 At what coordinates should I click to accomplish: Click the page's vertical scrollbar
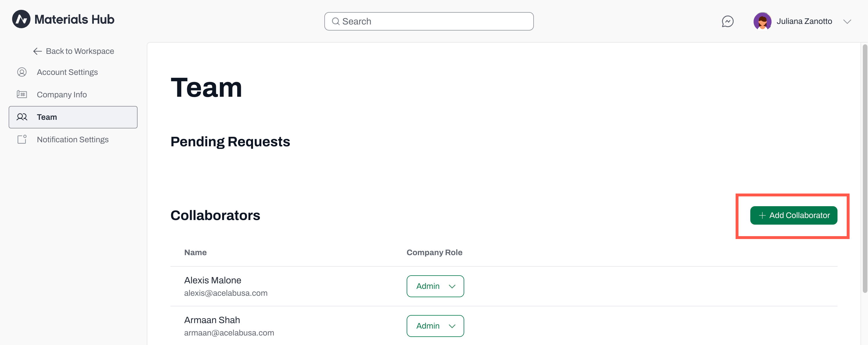click(865, 169)
